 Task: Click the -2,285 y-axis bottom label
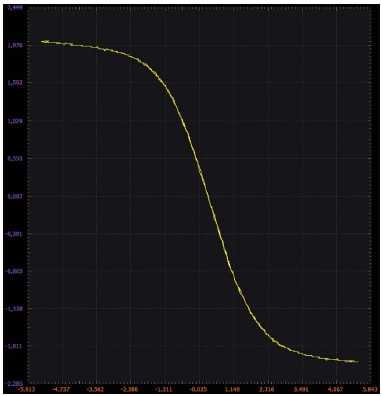click(x=15, y=383)
